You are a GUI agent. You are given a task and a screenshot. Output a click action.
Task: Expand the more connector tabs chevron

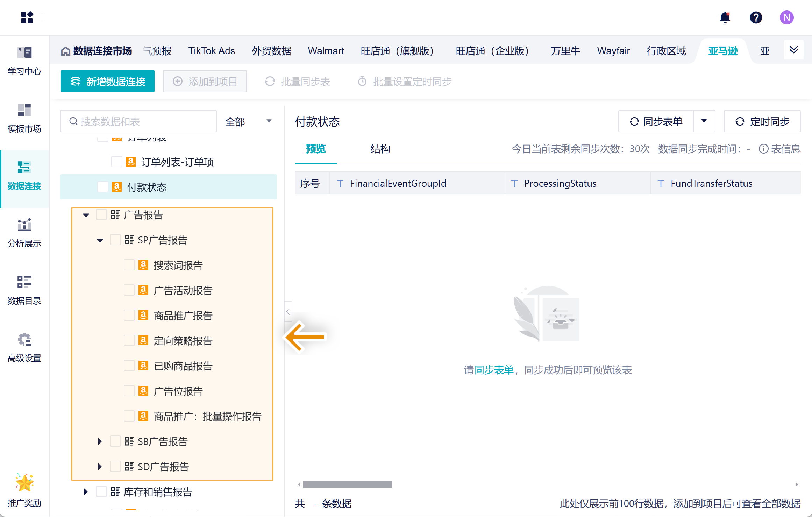pyautogui.click(x=794, y=50)
